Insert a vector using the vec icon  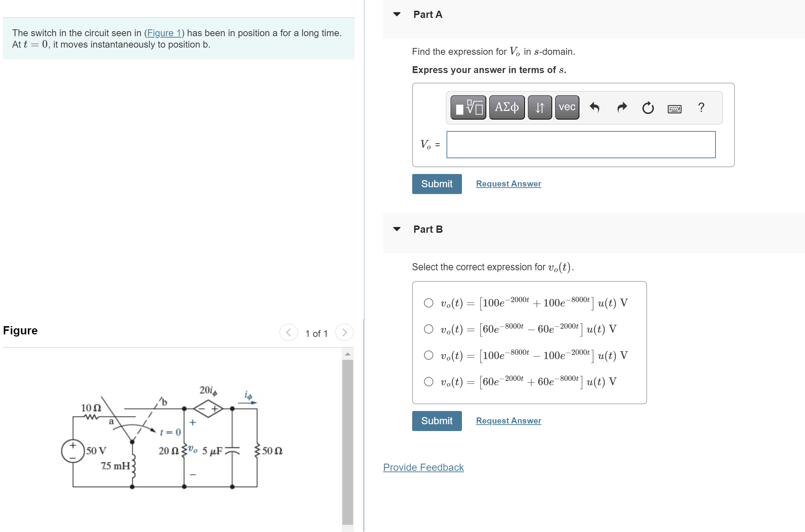[x=566, y=107]
